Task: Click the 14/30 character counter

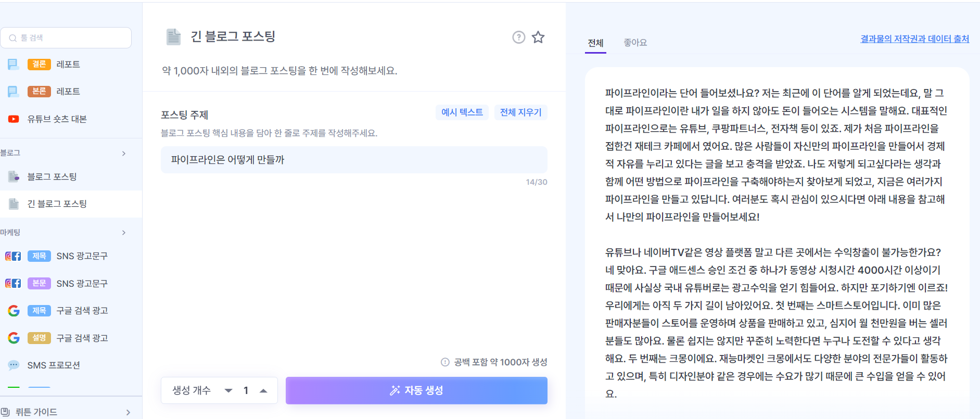Action: pyautogui.click(x=536, y=182)
